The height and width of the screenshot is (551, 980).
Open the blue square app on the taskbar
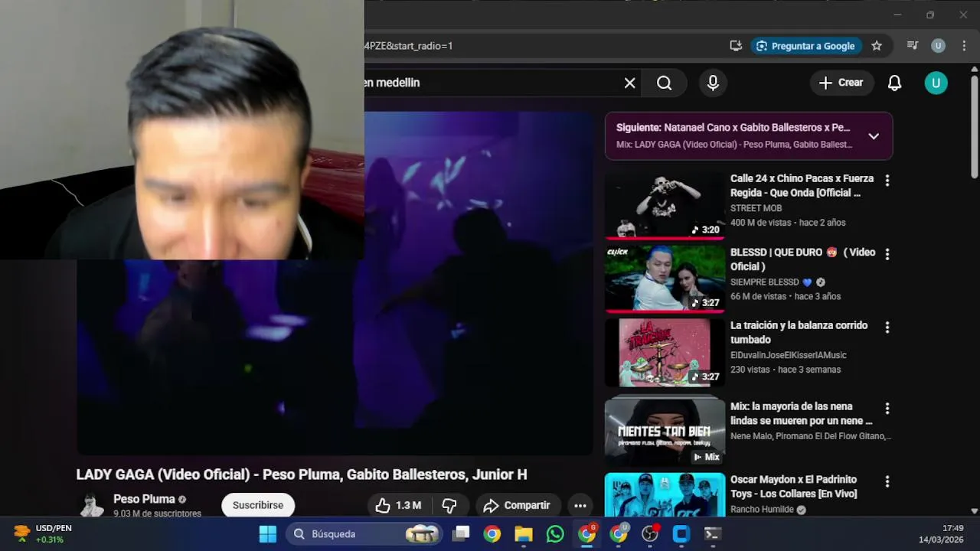click(x=681, y=534)
